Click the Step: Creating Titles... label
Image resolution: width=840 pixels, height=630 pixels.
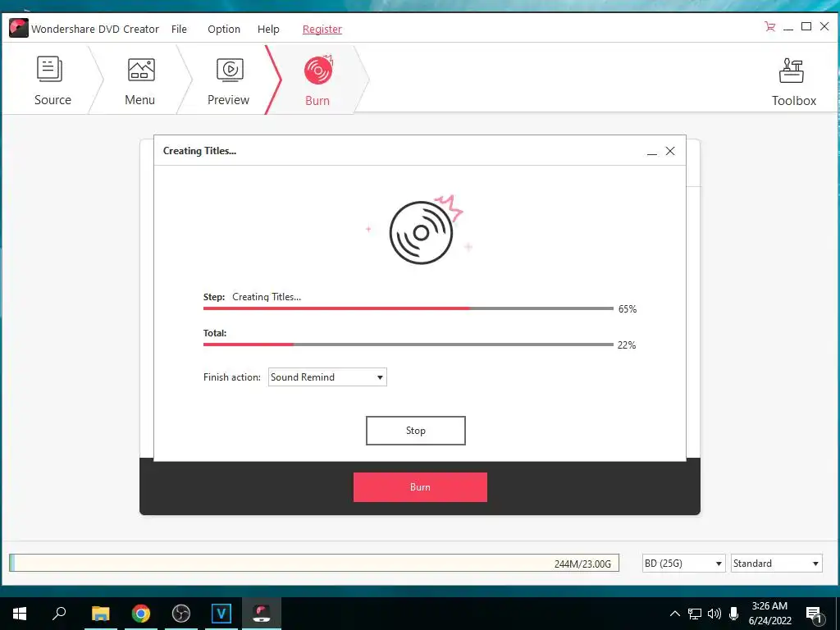(x=252, y=297)
